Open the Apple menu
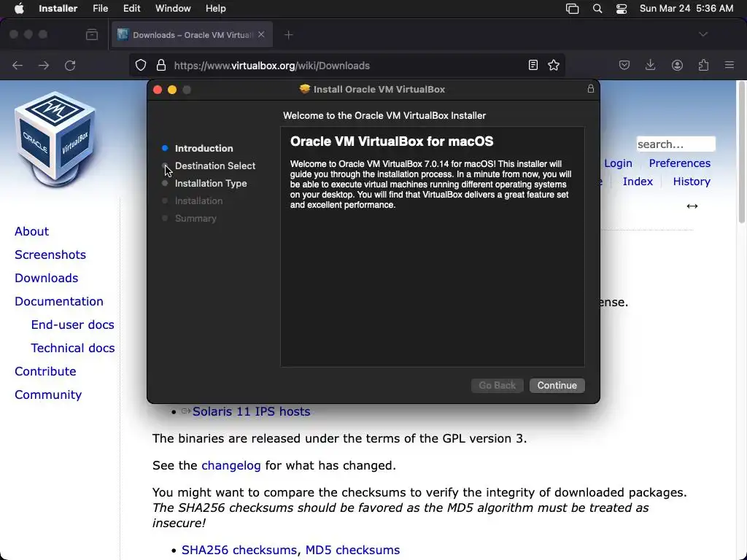This screenshot has width=747, height=560. (19, 9)
